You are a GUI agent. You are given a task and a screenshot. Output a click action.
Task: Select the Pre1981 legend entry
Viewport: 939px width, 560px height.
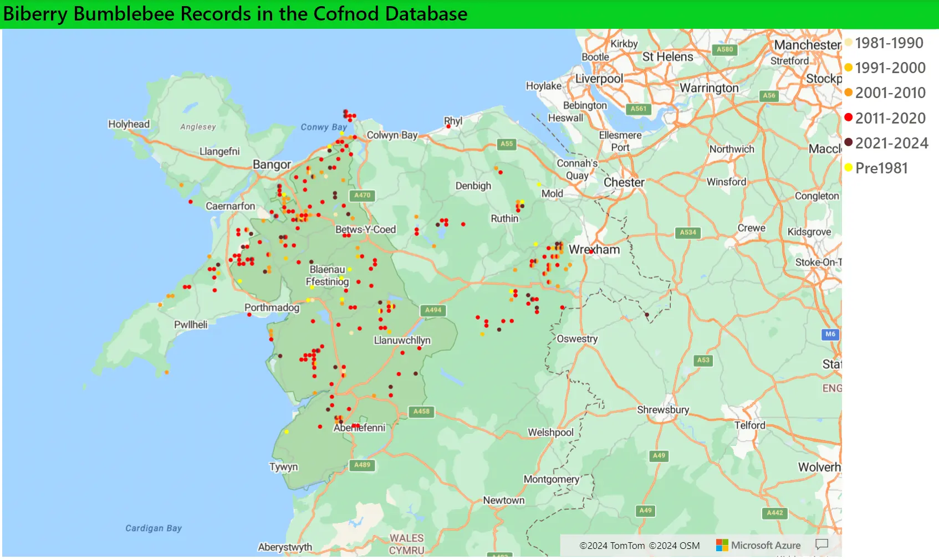(881, 168)
